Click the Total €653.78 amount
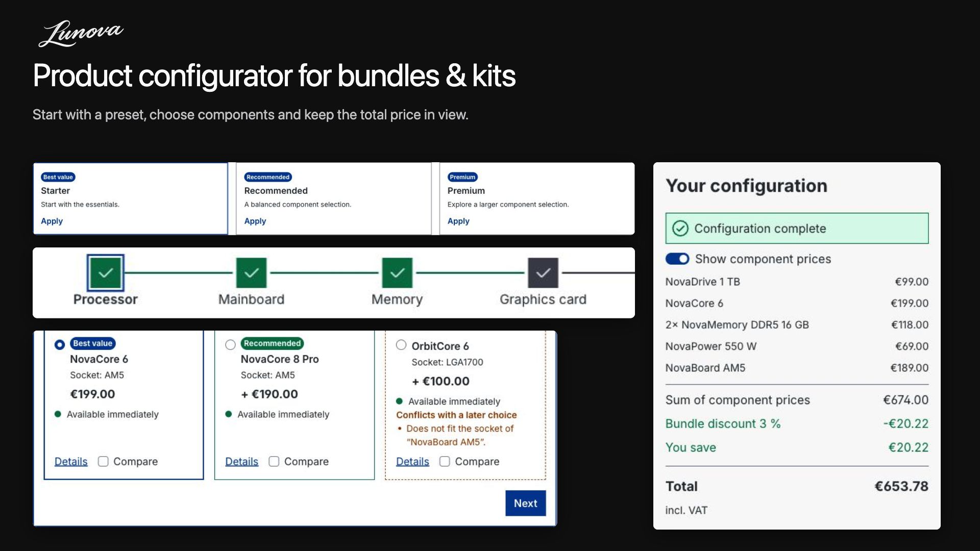 coord(901,486)
